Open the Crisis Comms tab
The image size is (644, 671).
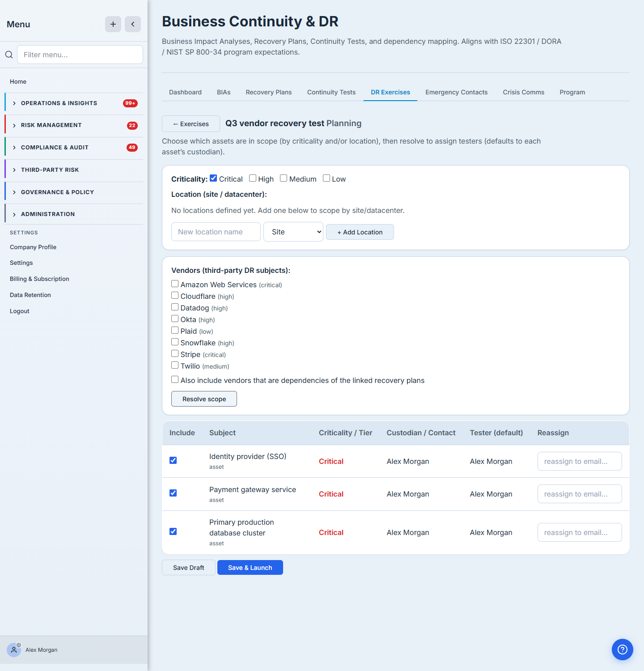(524, 92)
